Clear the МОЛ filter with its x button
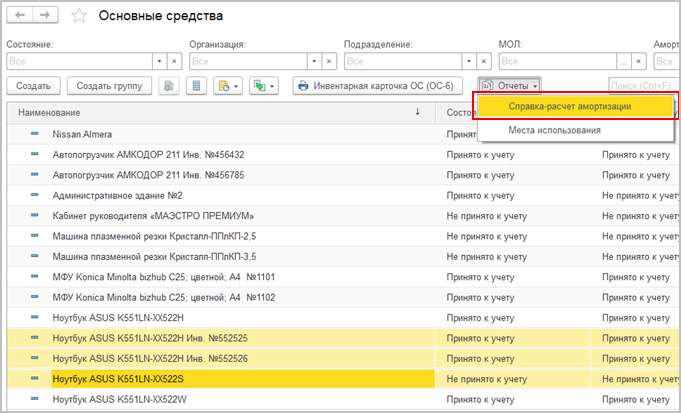 click(638, 61)
